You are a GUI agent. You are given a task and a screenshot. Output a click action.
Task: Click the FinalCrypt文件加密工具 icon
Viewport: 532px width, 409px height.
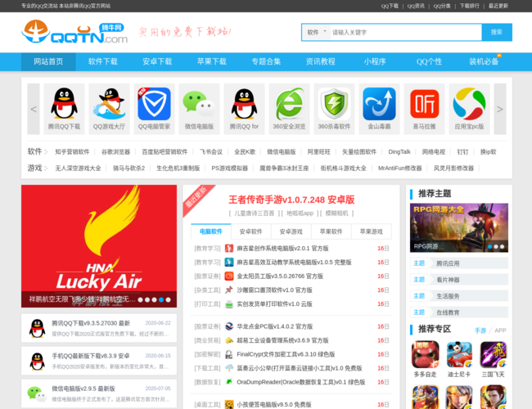coord(229,354)
